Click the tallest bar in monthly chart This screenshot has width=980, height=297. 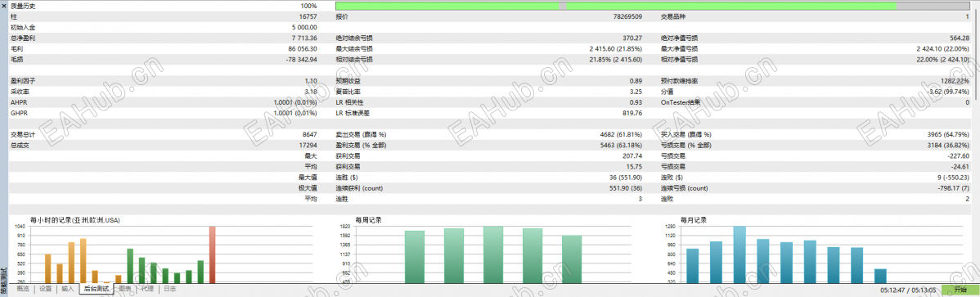[739, 254]
